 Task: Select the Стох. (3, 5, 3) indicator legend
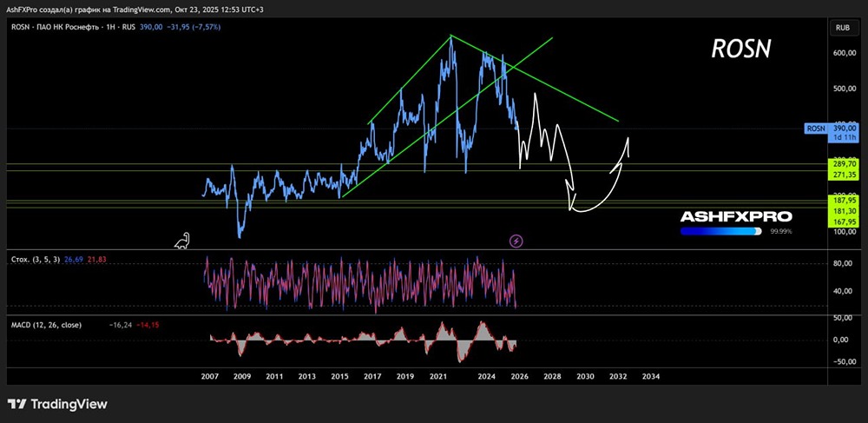[36, 259]
